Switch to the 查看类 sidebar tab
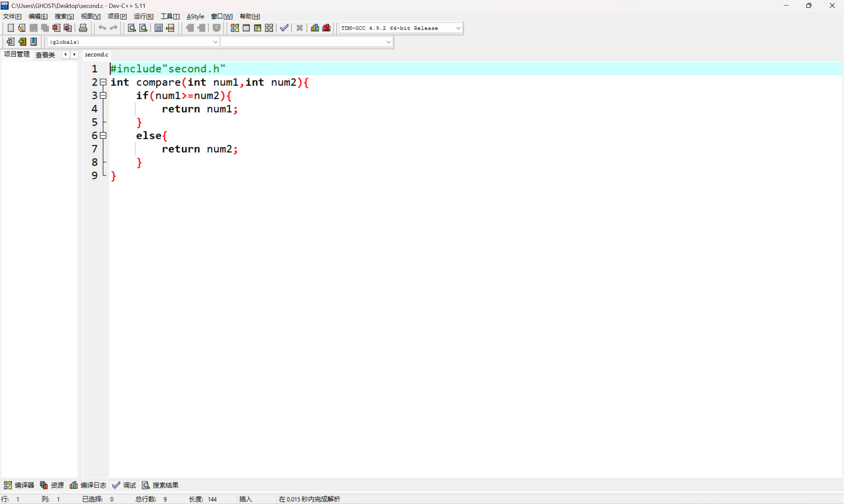Screen dimensions: 844x504 [45, 55]
